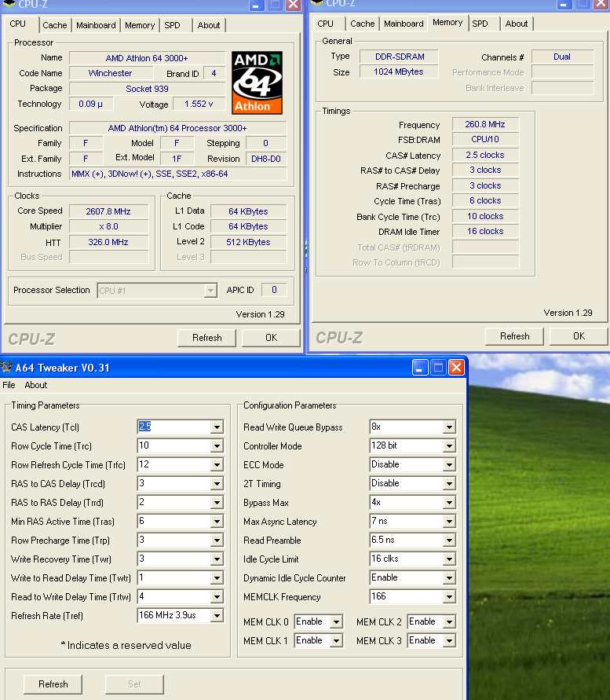The image size is (610, 700).
Task: Expand the Read to Write Delay (Trtw) dropdown
Action: [x=217, y=597]
